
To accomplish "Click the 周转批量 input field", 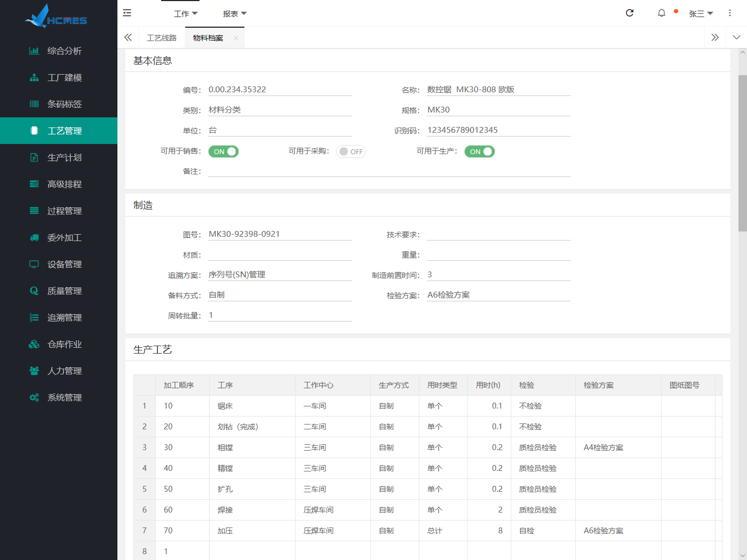I will [x=280, y=315].
